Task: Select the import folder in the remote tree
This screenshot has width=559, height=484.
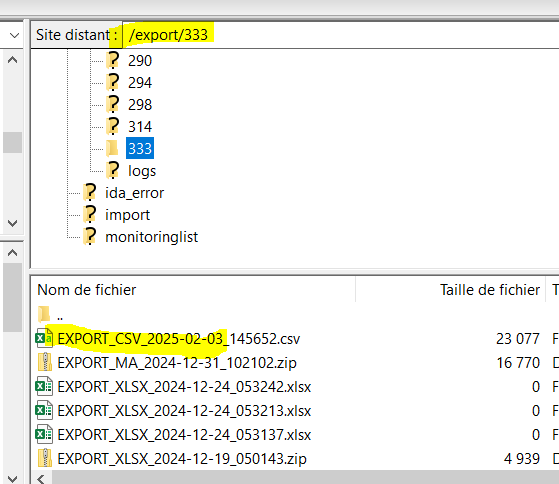Action: [x=127, y=215]
